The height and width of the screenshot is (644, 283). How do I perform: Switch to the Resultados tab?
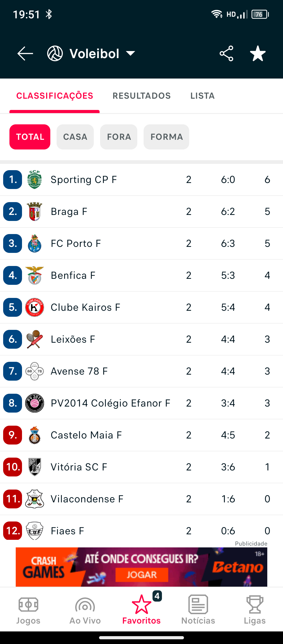[x=141, y=96]
